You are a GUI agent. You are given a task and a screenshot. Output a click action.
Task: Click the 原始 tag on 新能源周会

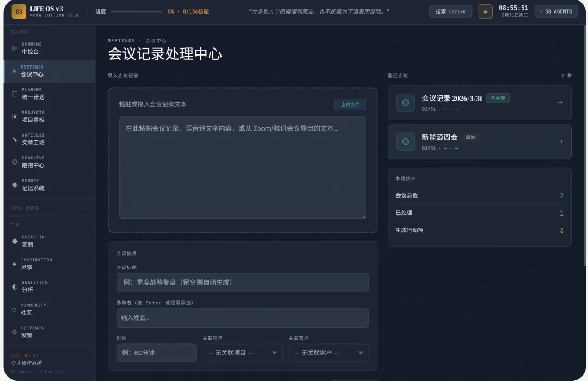(x=470, y=137)
